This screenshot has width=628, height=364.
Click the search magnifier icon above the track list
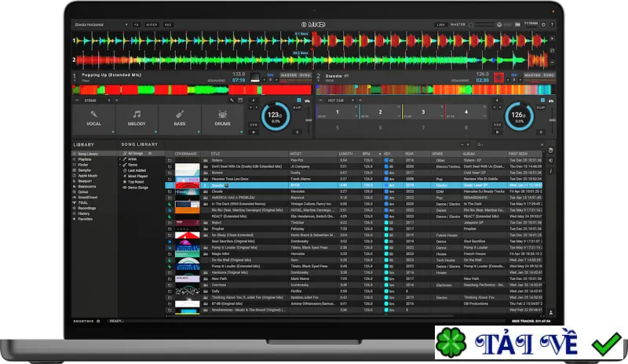pyautogui.click(x=479, y=144)
